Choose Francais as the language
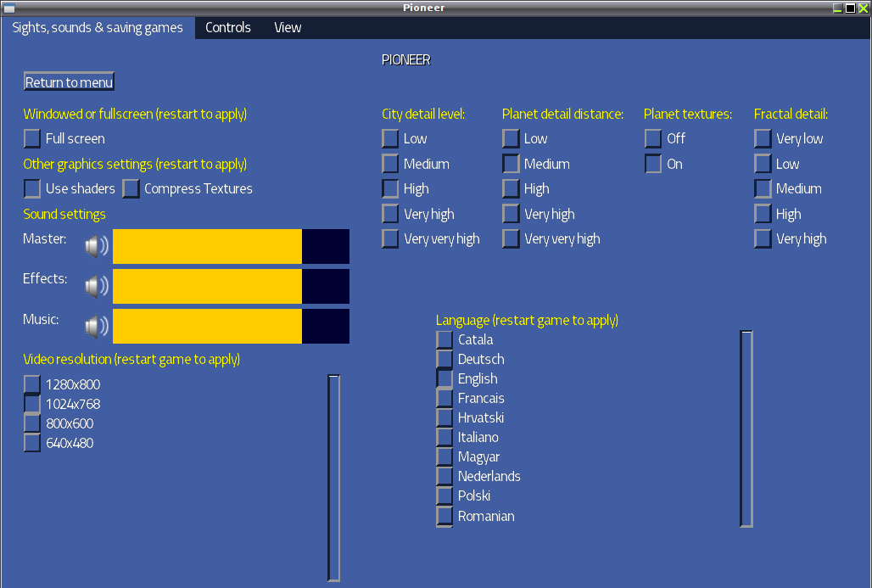This screenshot has height=588, width=872. tap(444, 398)
